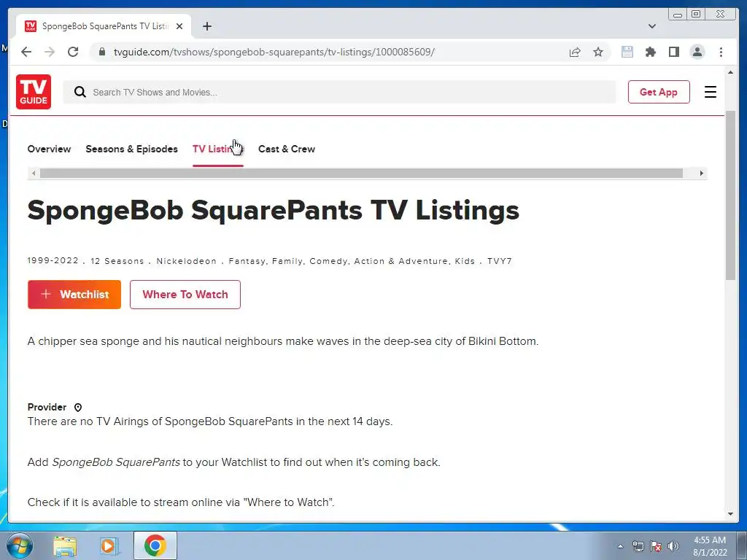Open Chrome three-dot menu

pyautogui.click(x=721, y=52)
